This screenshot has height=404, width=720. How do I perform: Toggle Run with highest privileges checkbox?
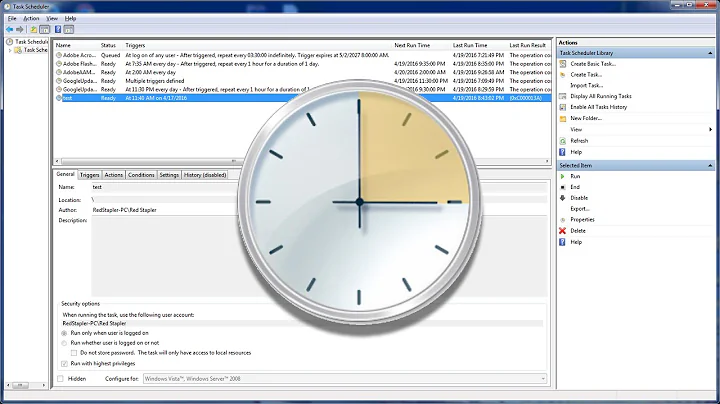(64, 364)
